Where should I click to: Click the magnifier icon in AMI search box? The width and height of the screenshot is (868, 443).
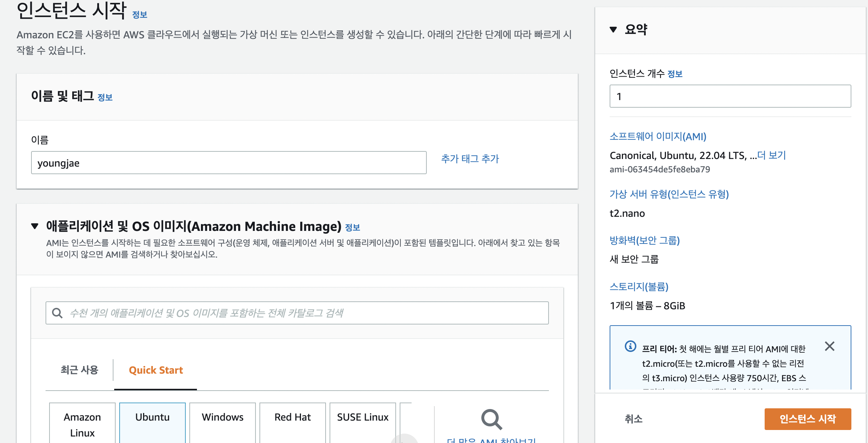[57, 313]
